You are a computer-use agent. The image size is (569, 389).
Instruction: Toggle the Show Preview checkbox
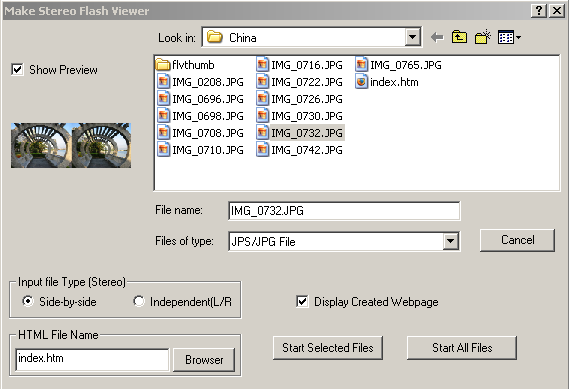17,69
